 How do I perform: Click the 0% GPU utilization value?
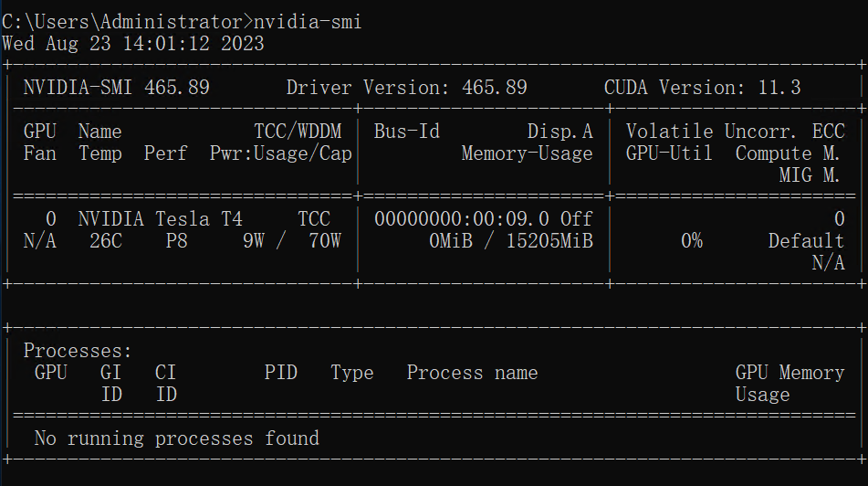(691, 241)
